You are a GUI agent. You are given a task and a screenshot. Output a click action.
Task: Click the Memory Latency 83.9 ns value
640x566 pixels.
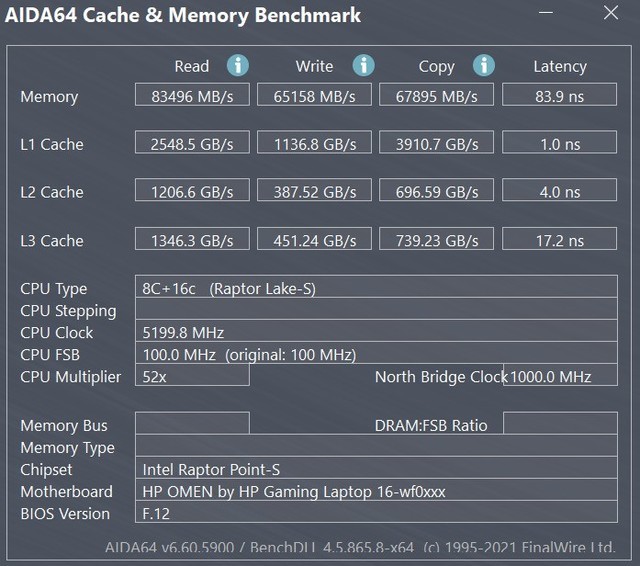pyautogui.click(x=559, y=96)
